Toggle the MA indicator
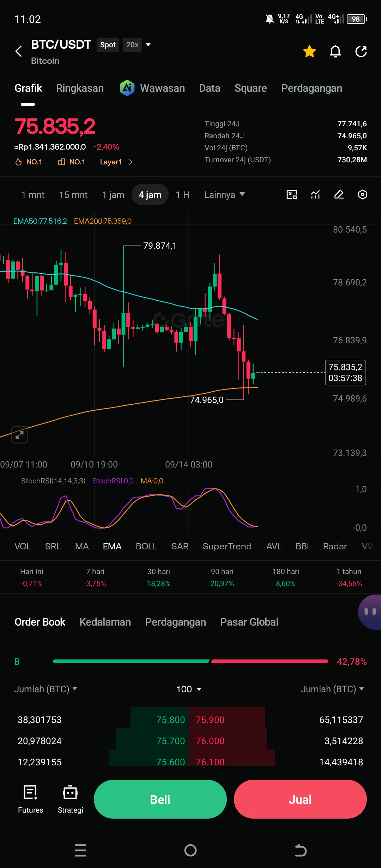 pos(82,546)
